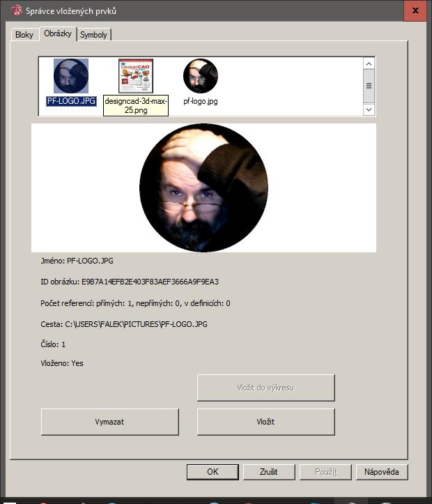Open help via Nápověda button
The image size is (432, 504).
coord(382,472)
